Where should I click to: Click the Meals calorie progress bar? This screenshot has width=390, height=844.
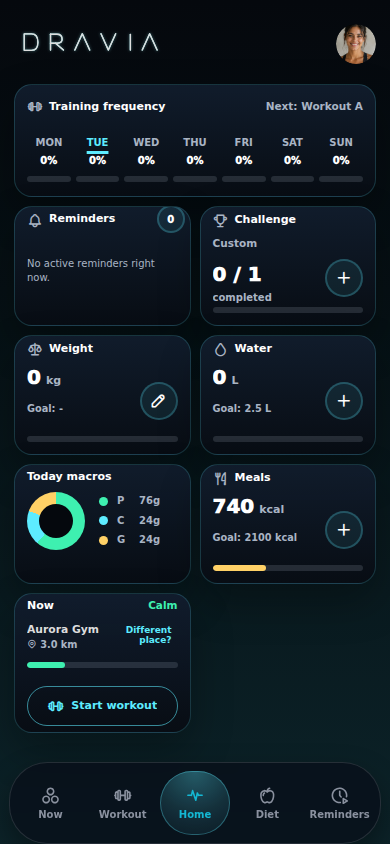point(288,568)
